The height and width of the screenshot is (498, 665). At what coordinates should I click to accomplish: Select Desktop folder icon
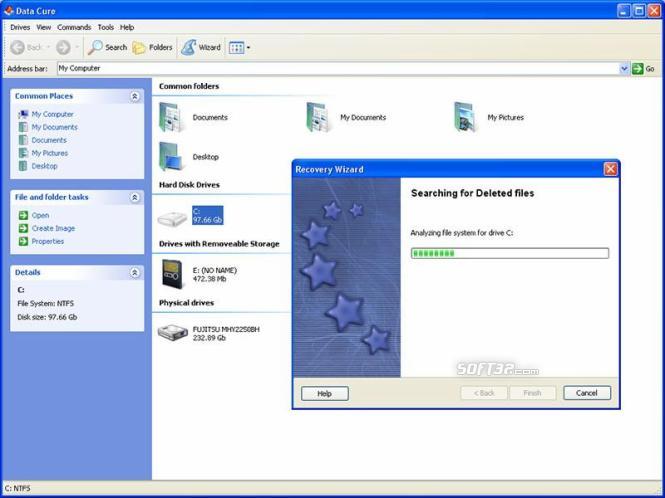tap(171, 157)
